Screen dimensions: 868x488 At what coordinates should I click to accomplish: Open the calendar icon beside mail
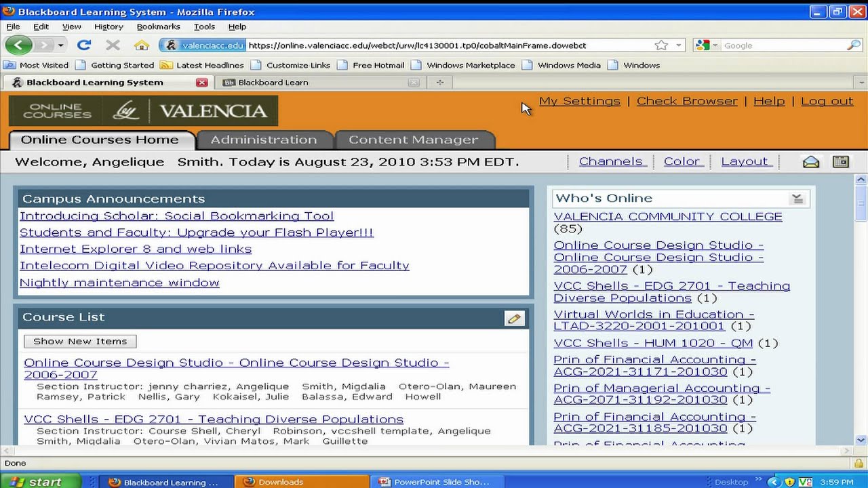coord(841,161)
